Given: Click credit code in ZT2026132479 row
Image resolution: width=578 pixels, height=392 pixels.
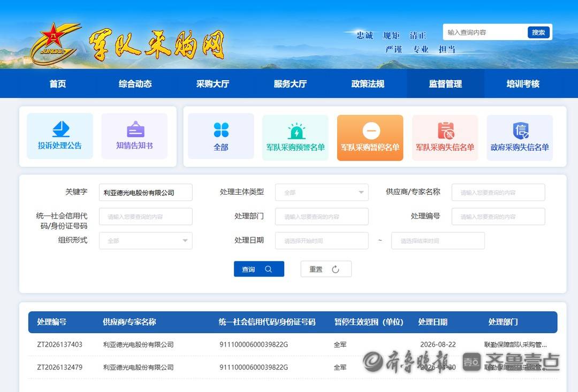Looking at the screenshot, I should click(x=254, y=367).
